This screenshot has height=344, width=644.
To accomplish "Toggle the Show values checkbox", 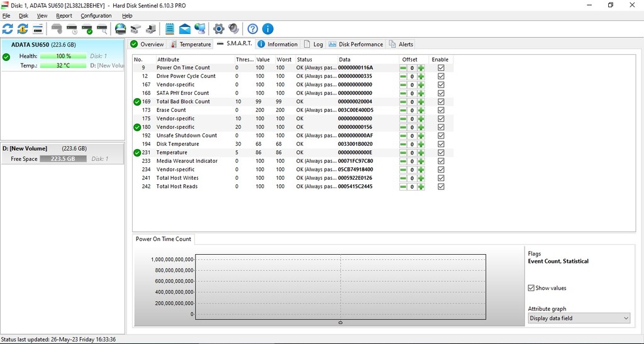I will [531, 288].
